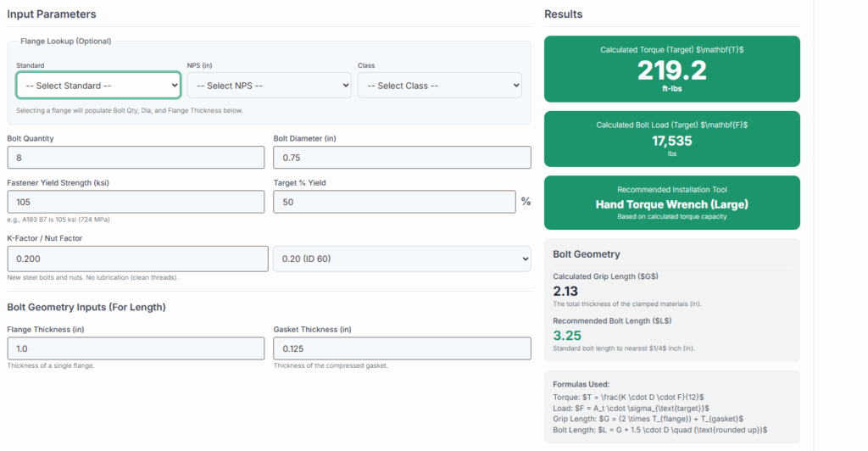The height and width of the screenshot is (451, 868).
Task: Click the Calculated Torque (Target) label
Action: [671, 50]
